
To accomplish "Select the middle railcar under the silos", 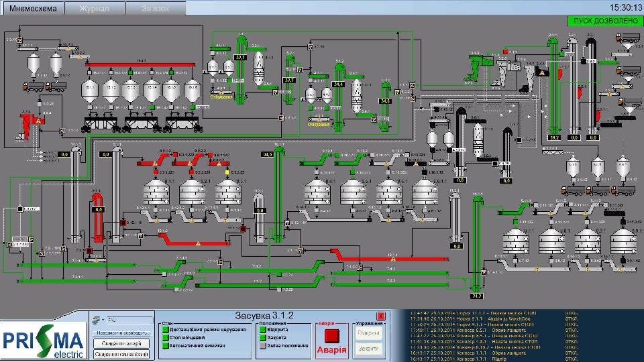I will pyautogui.click(x=141, y=124).
